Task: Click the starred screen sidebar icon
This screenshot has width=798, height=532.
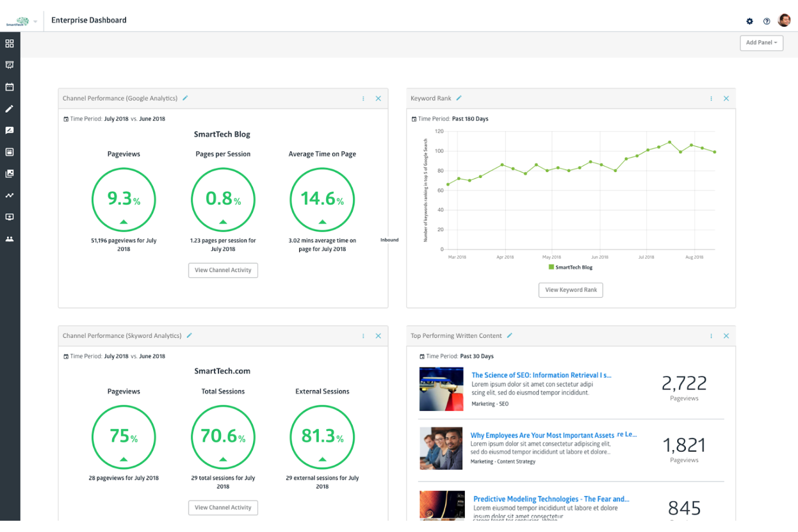Action: tap(10, 217)
